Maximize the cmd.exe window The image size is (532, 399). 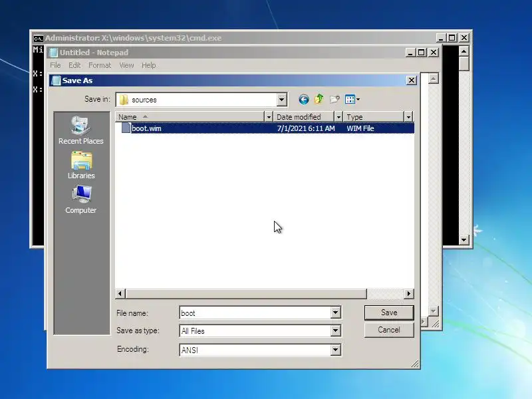(452, 38)
